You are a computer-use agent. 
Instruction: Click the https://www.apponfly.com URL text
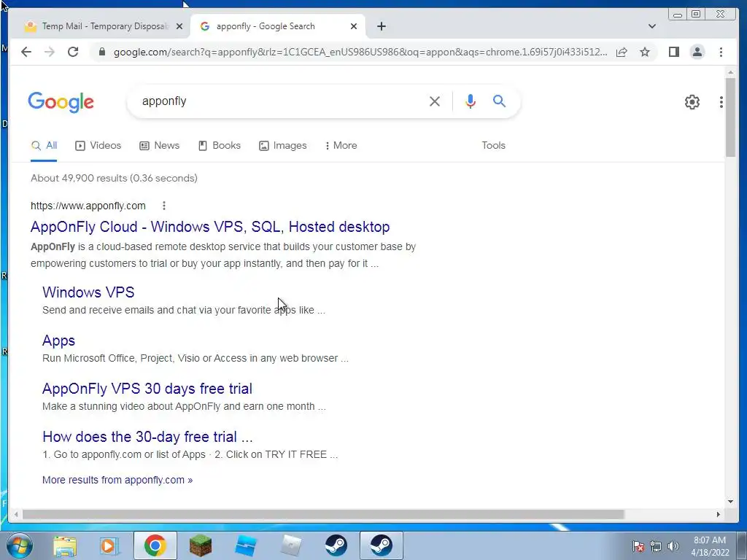pos(88,206)
